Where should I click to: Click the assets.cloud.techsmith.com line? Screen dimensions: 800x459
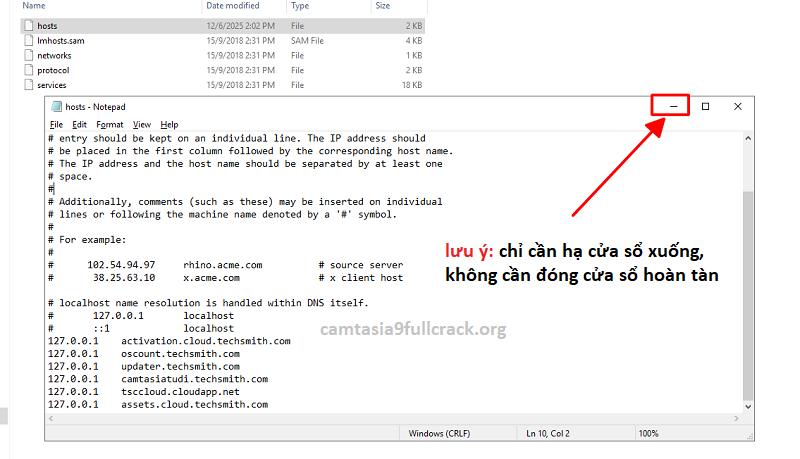pos(158,404)
